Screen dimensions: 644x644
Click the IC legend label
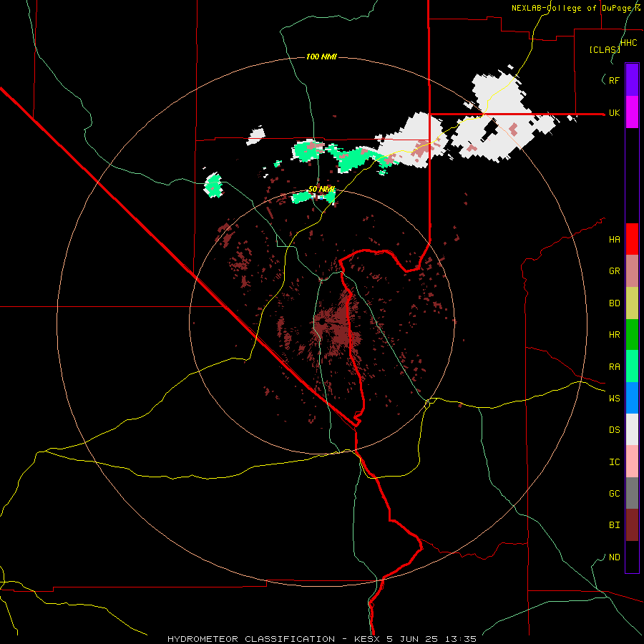pyautogui.click(x=614, y=462)
